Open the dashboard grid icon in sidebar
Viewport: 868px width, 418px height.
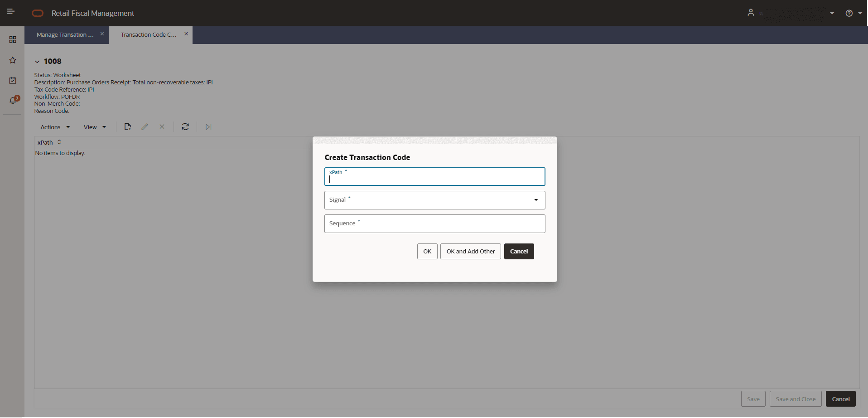[13, 40]
